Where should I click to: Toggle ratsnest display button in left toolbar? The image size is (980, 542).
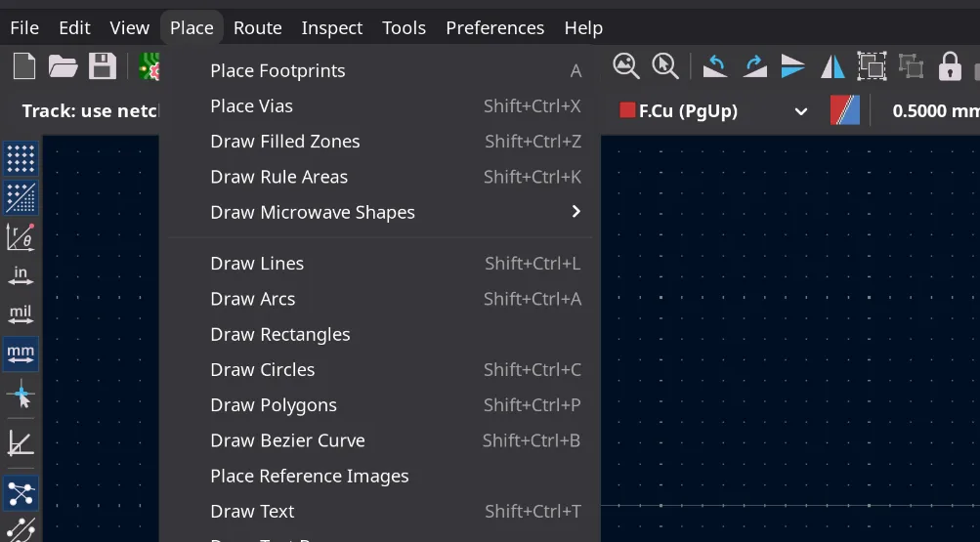(21, 493)
